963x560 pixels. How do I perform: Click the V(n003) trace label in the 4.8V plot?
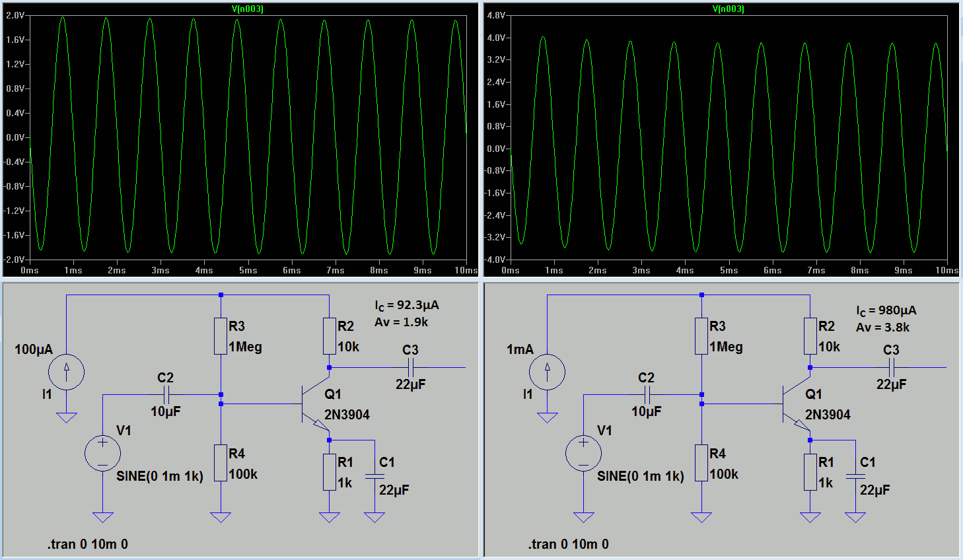(729, 9)
